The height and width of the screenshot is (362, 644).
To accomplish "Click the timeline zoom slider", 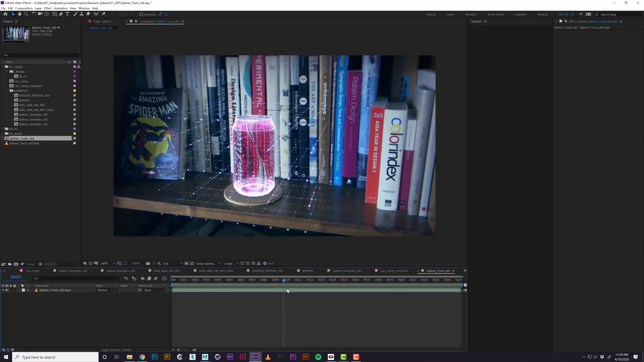I will [x=183, y=350].
